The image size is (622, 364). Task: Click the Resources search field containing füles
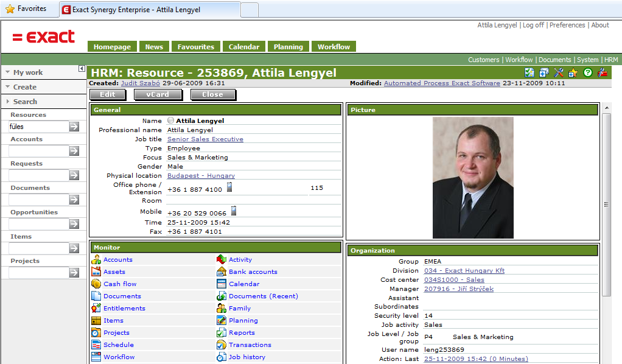[38, 127]
